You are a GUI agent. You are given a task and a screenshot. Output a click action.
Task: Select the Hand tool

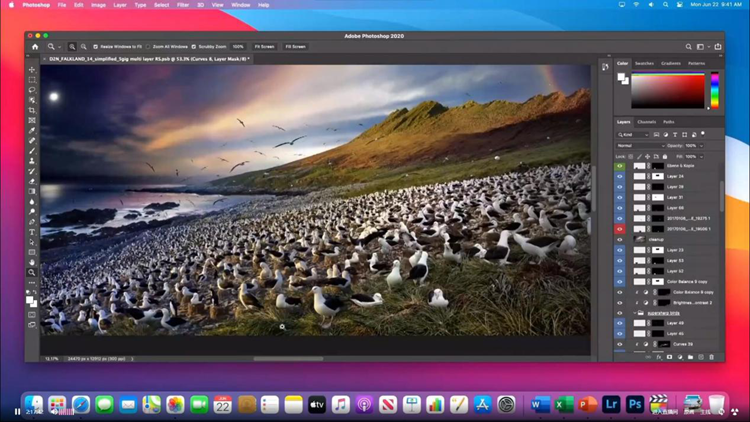tap(32, 262)
